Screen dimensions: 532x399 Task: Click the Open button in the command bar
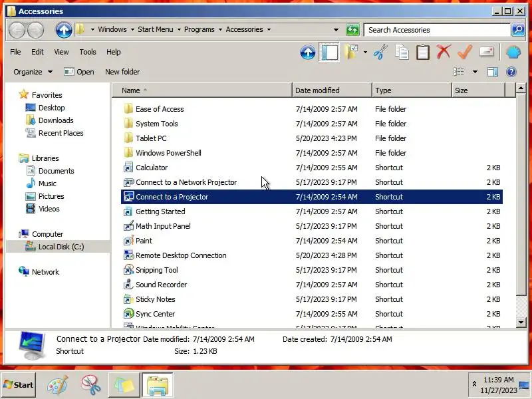coord(79,72)
